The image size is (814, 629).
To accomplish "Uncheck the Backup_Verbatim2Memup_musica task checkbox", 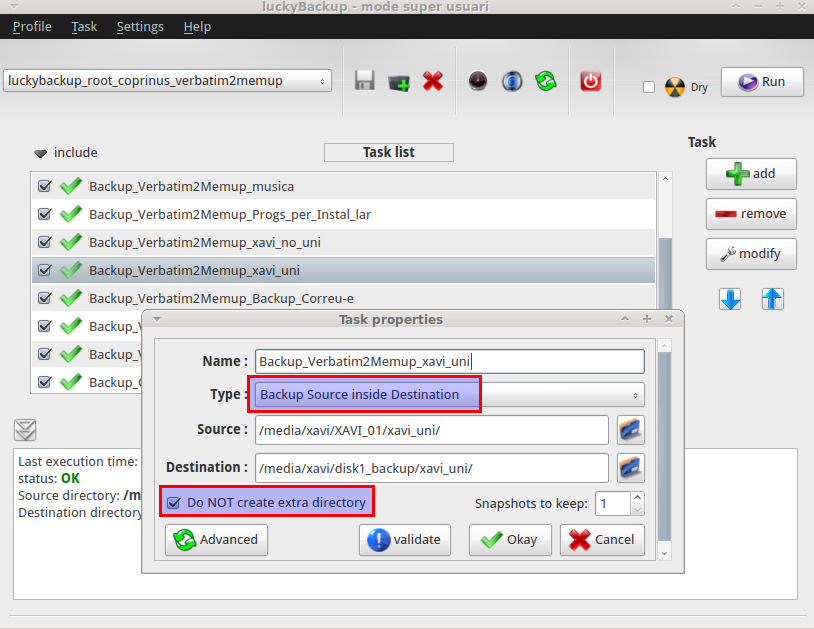I will click(44, 186).
